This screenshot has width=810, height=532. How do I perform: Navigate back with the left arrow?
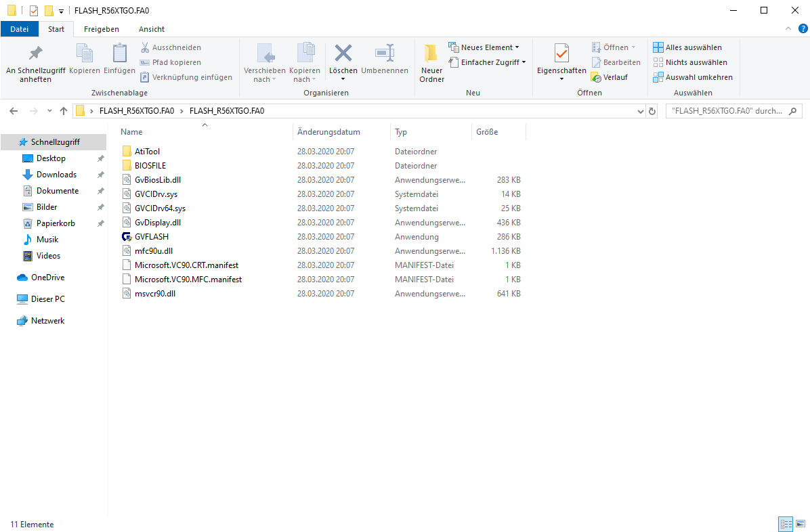[14, 111]
